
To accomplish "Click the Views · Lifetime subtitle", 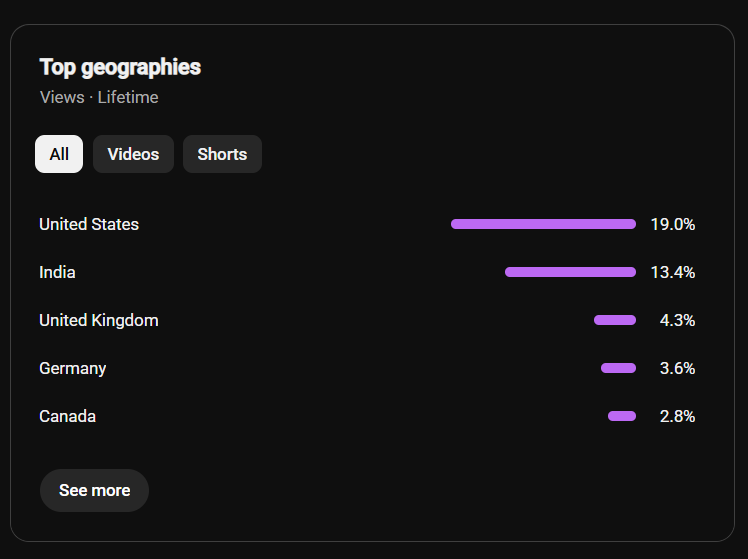I will coord(99,97).
